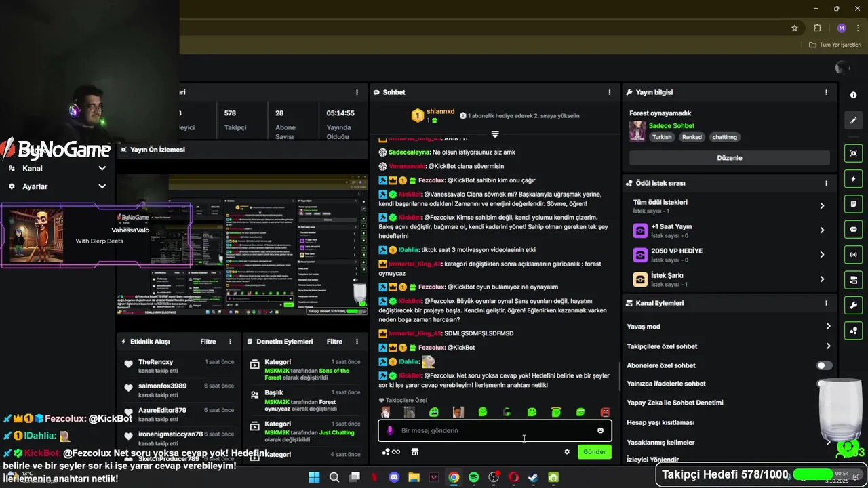Screen dimensions: 868x488
Task: Open Steam from the taskbar
Action: click(533, 477)
